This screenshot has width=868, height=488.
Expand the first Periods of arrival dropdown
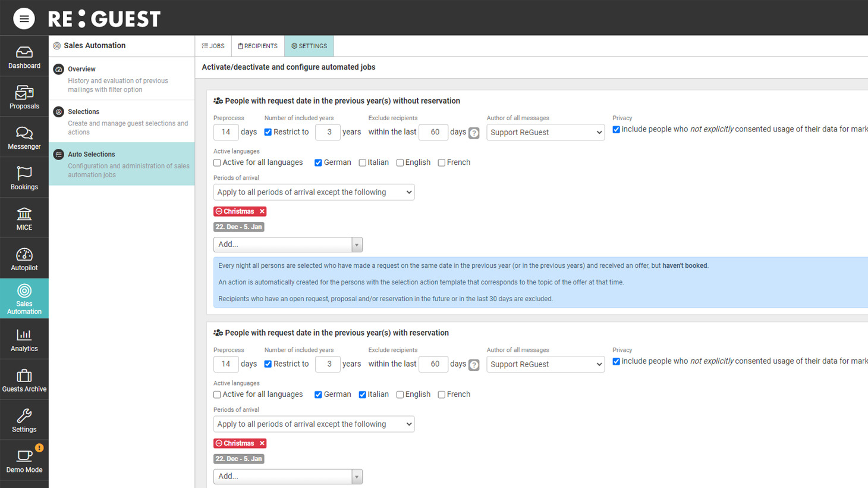[313, 192]
